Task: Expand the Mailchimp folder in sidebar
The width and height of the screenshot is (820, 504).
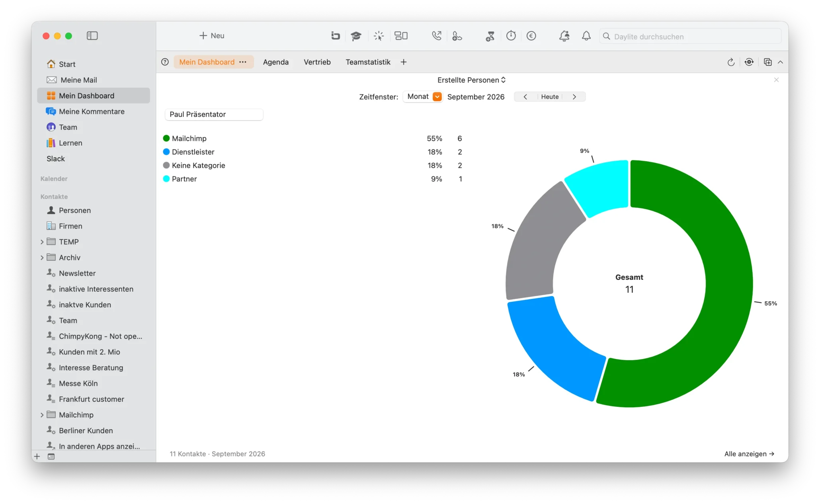Action: pyautogui.click(x=42, y=415)
